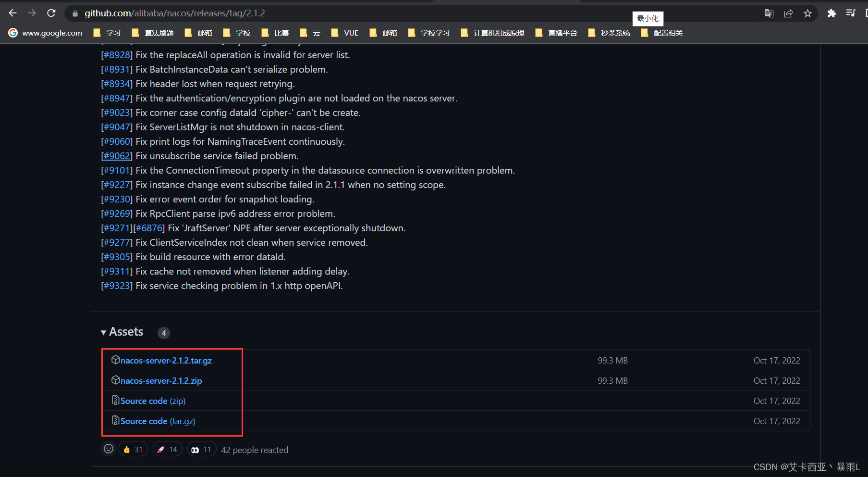This screenshot has height=477, width=868.
Task: Open issue link #9271
Action: (117, 228)
